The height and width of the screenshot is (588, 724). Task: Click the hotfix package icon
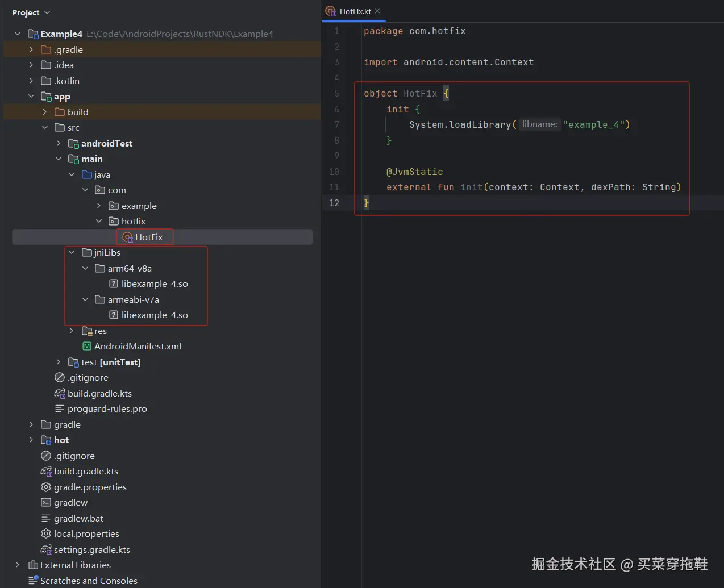click(114, 221)
